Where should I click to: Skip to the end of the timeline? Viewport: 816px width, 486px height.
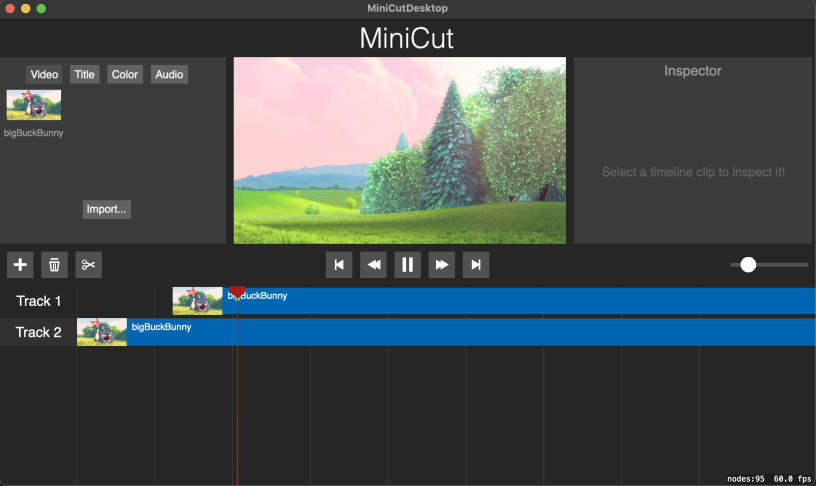pyautogui.click(x=476, y=265)
